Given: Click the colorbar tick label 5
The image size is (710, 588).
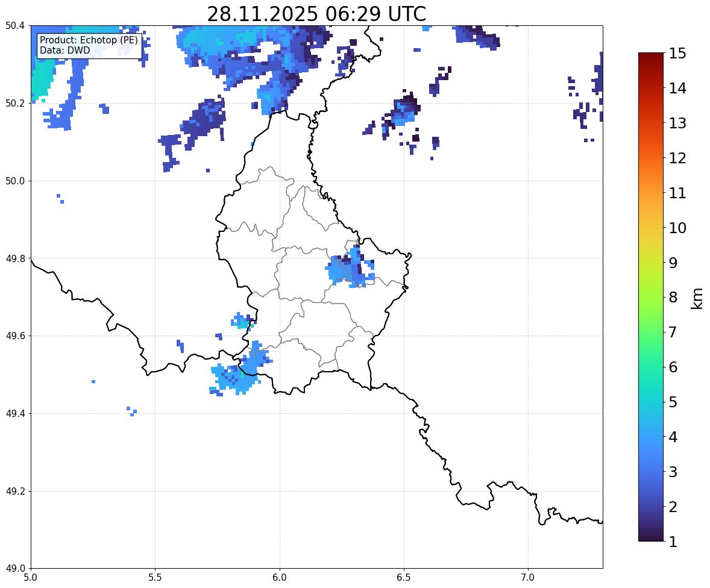Looking at the screenshot, I should tap(673, 402).
